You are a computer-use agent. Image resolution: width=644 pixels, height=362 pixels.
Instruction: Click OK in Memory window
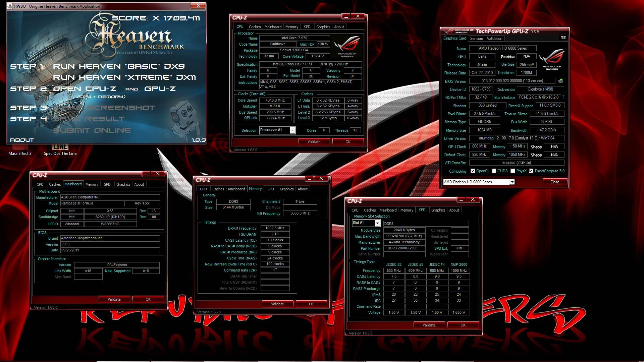click(x=311, y=304)
